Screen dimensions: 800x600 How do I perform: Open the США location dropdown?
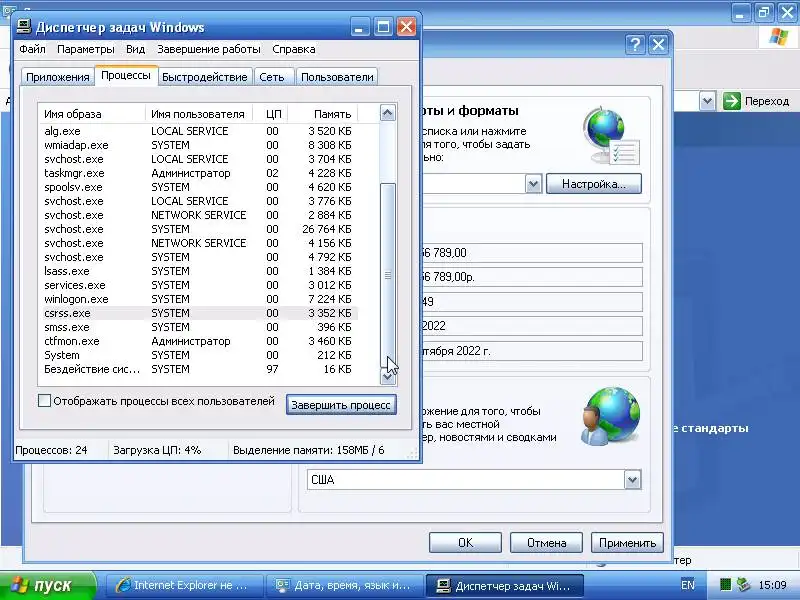[x=633, y=480]
